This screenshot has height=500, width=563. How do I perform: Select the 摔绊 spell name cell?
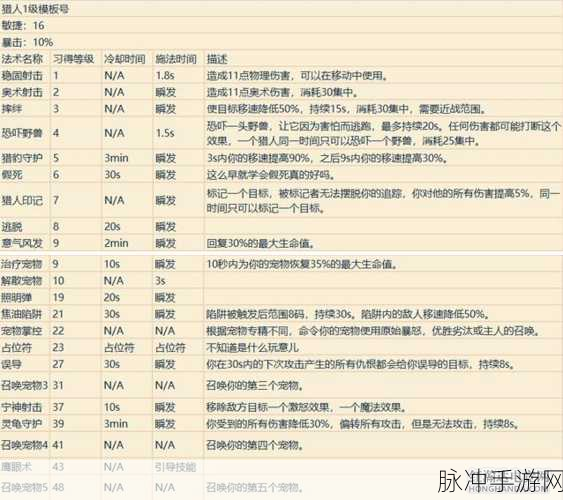[x=12, y=109]
